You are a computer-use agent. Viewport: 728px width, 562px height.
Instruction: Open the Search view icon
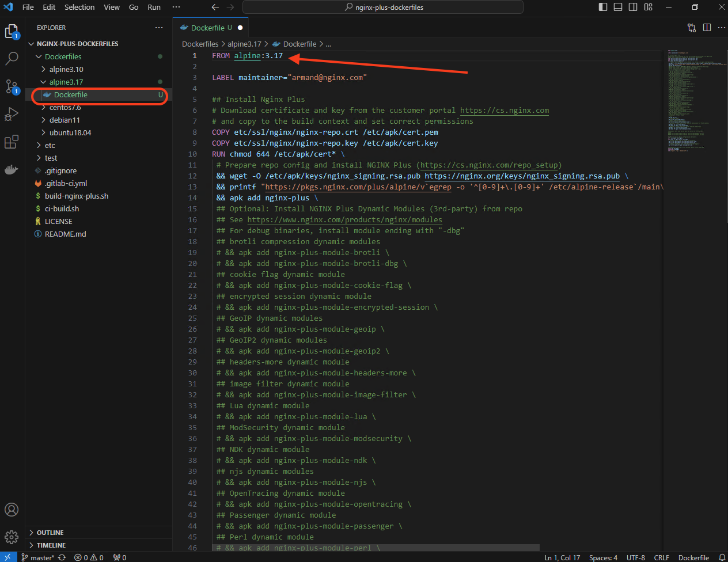(x=12, y=58)
